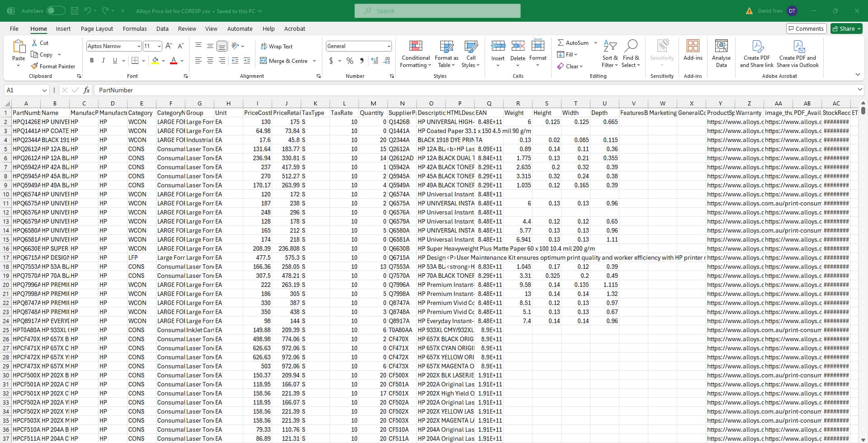Click the Find & Select icon
The width and height of the screenshot is (868, 443).
[x=631, y=53]
